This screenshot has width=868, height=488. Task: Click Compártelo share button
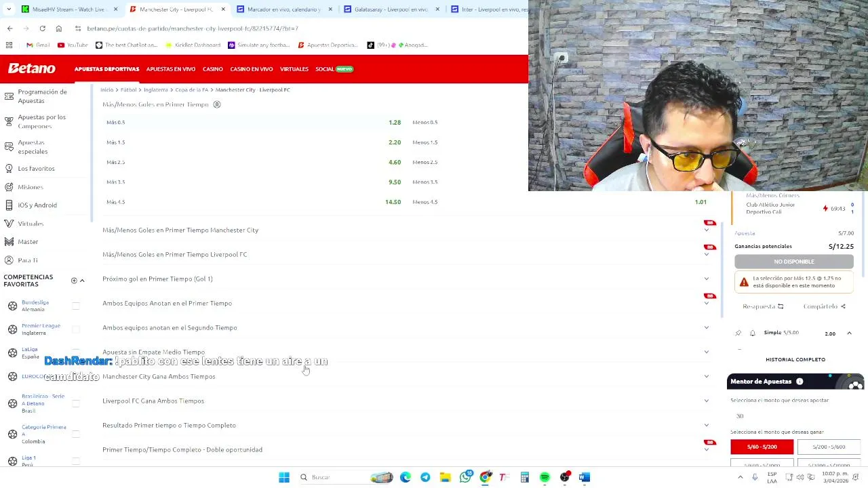coord(824,306)
